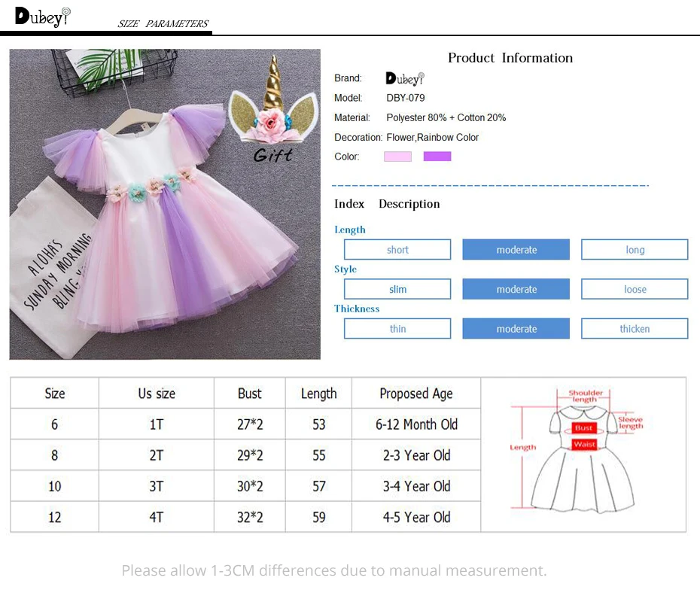Click the '29*2' bust cell
The width and height of the screenshot is (700, 602).
pyautogui.click(x=250, y=455)
